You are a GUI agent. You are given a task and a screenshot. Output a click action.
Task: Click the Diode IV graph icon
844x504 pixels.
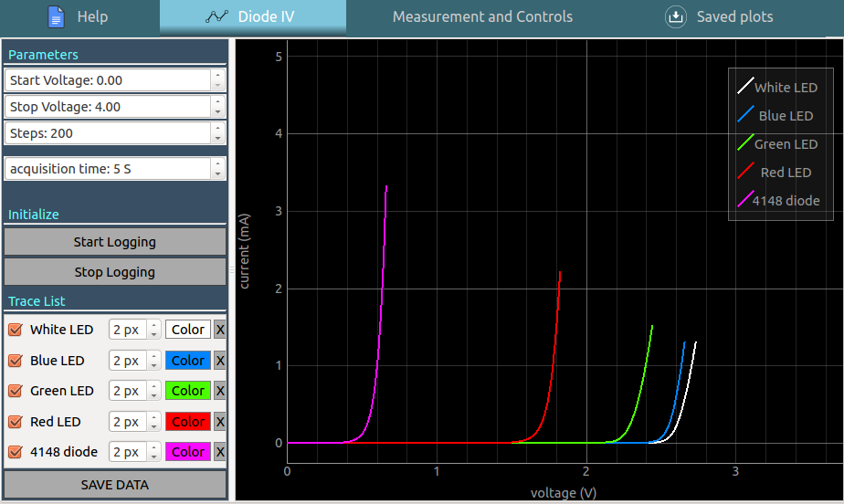(216, 16)
